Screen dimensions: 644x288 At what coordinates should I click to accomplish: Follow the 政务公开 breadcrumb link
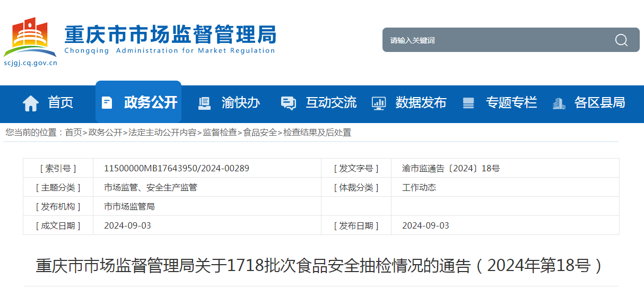[x=105, y=133]
